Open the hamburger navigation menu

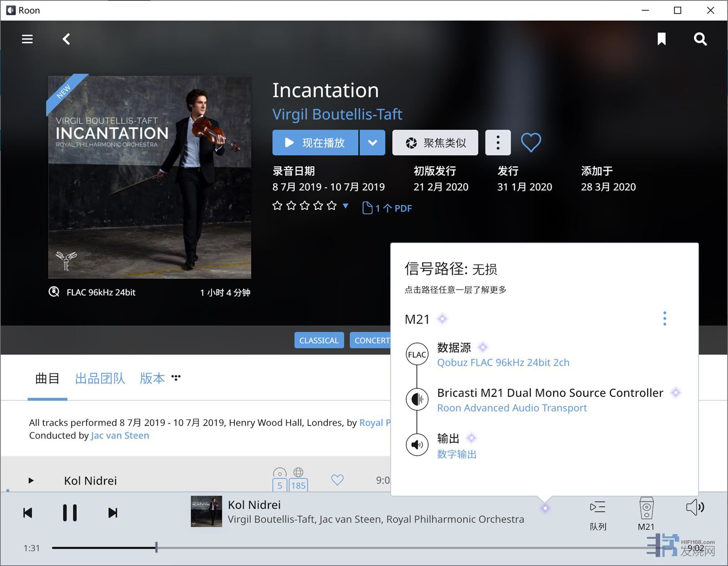point(27,39)
